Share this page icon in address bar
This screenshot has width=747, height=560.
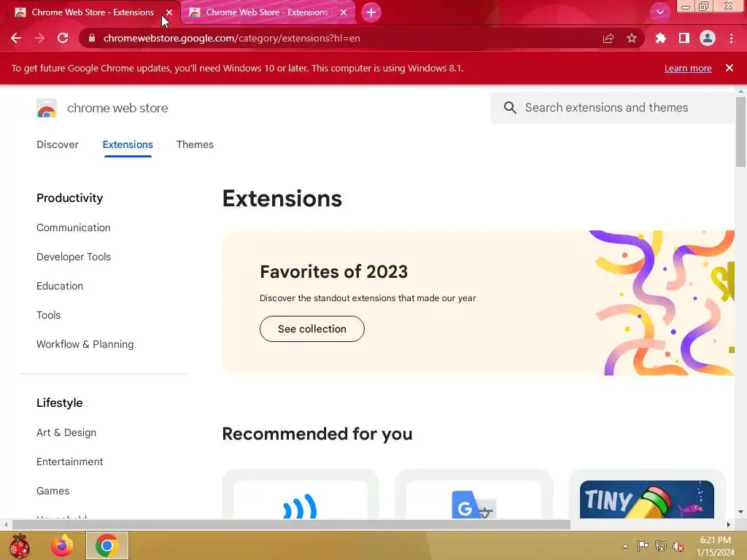point(608,38)
